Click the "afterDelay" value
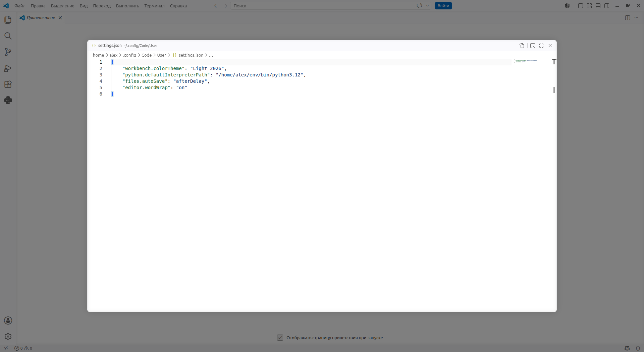 point(190,81)
